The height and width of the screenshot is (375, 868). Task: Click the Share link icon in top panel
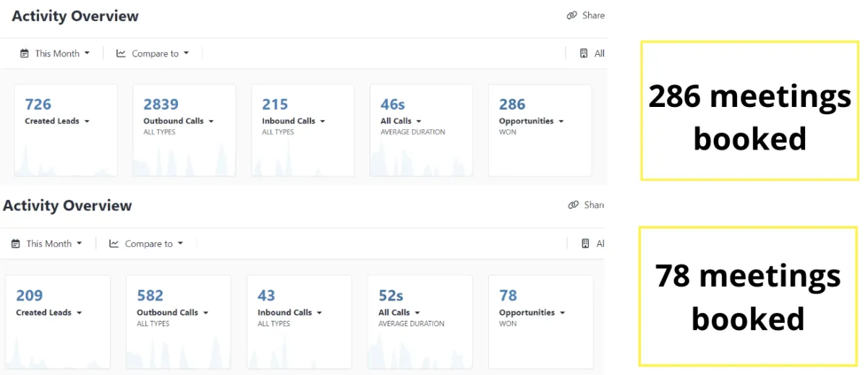tap(571, 15)
